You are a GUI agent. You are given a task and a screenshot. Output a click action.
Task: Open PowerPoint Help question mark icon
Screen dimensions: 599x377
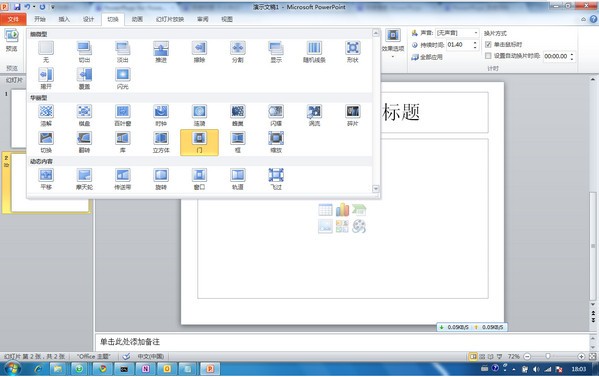click(x=593, y=19)
